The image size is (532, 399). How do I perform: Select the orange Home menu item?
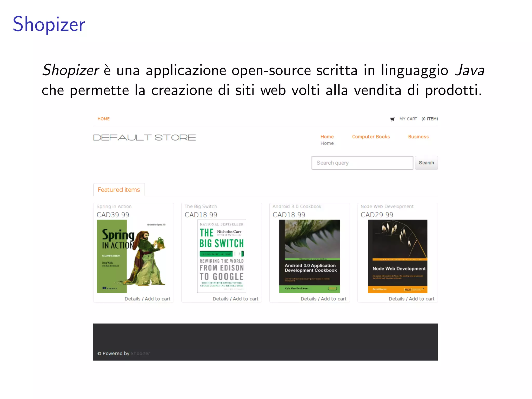[327, 137]
